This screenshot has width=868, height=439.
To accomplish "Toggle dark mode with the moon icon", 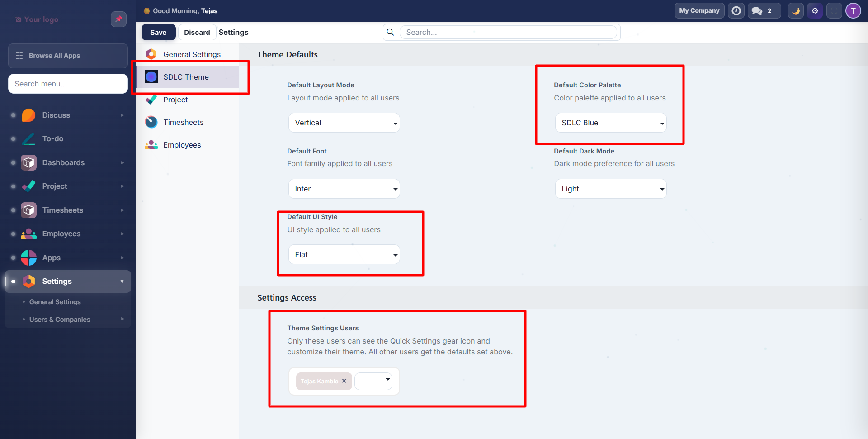I will (x=796, y=10).
